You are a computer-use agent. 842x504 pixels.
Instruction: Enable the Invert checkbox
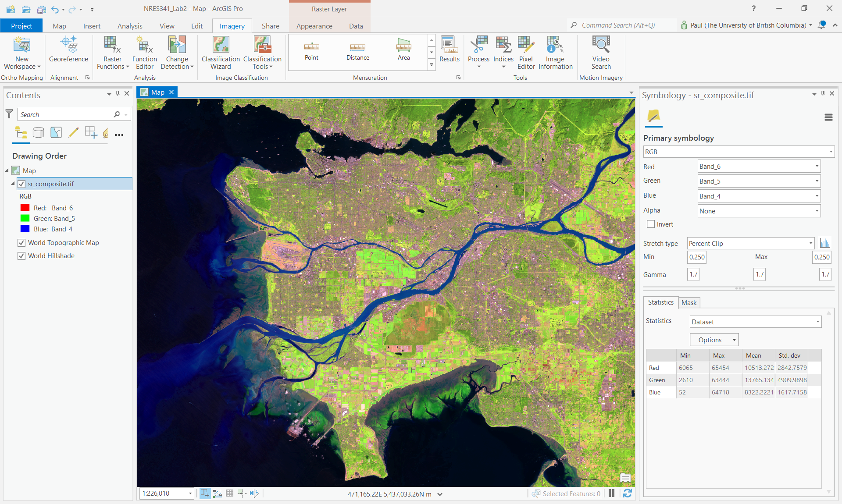pyautogui.click(x=651, y=224)
